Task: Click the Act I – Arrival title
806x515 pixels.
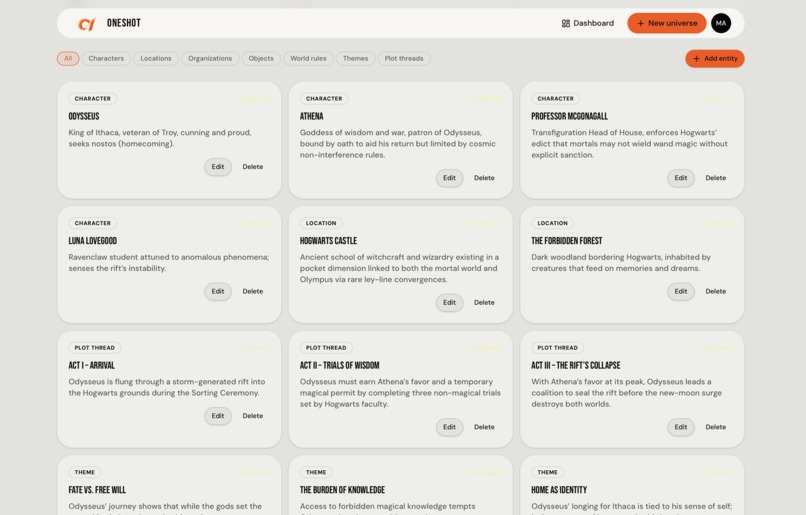Action: [x=91, y=365]
